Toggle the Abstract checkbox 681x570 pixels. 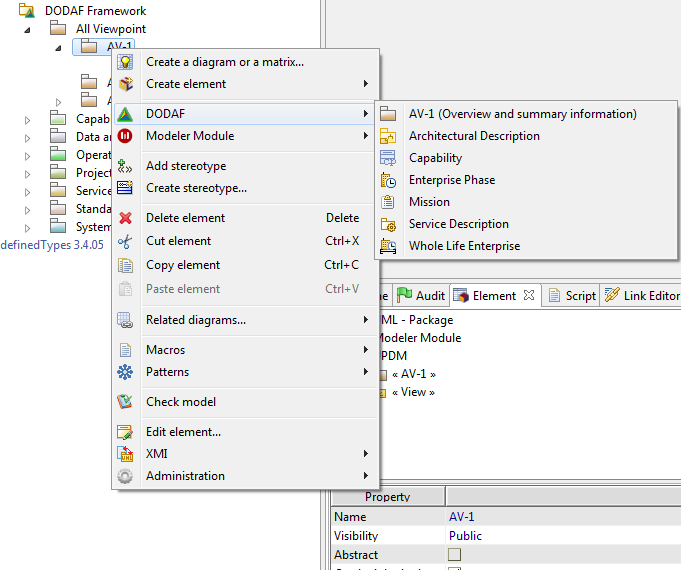pyautogui.click(x=454, y=555)
